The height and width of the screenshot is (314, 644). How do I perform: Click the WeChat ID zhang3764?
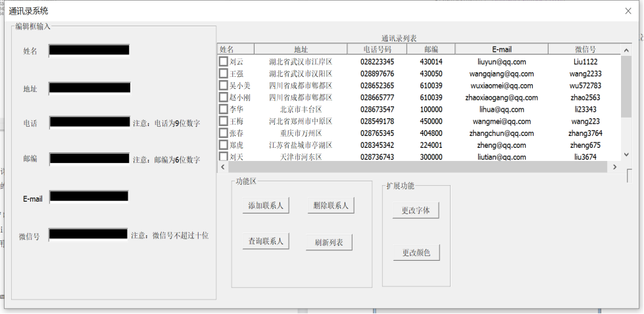coord(585,133)
